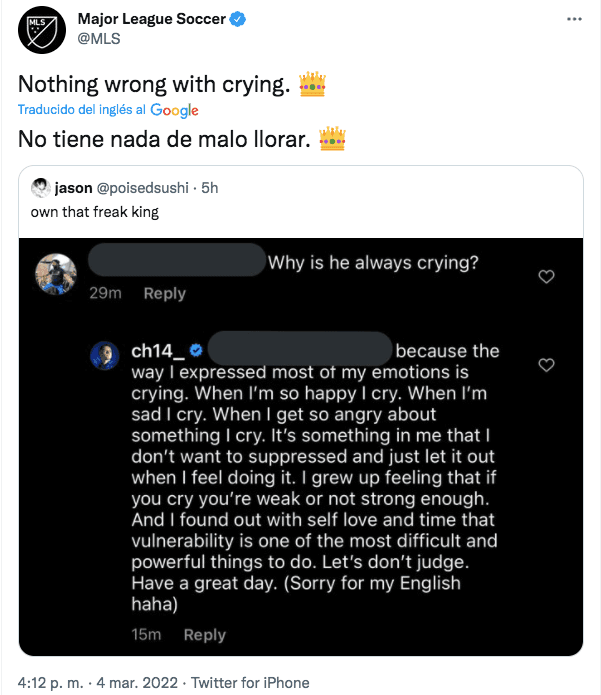
Task: Click Reply under the 15m comment
Action: click(x=204, y=634)
